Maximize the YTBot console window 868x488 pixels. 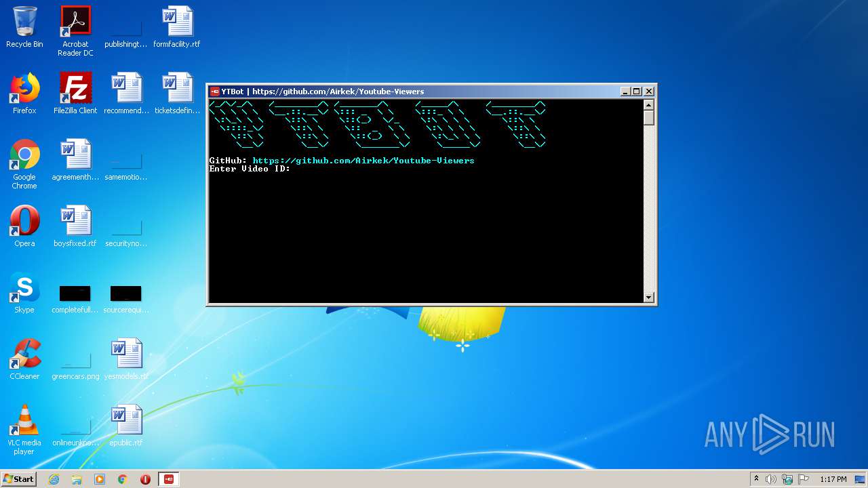click(x=636, y=91)
